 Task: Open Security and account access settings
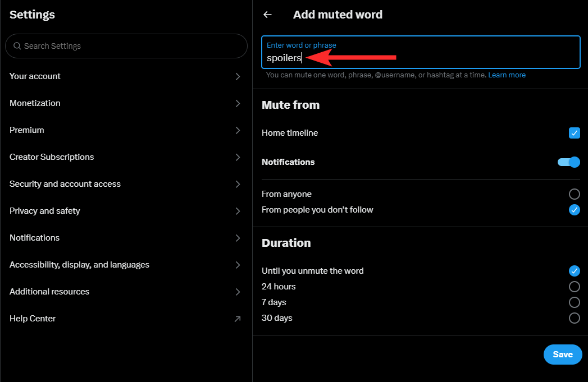[65, 184]
